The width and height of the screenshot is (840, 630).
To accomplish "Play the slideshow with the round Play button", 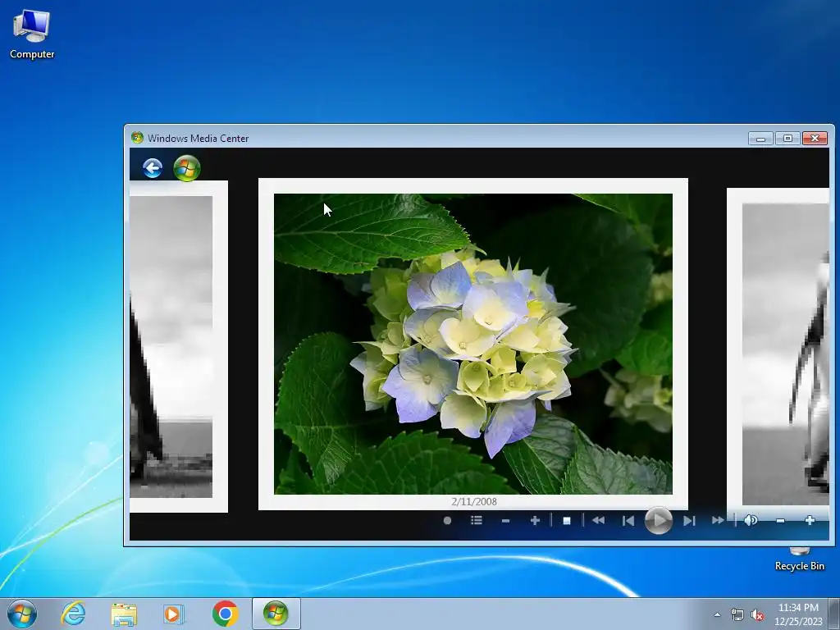I will pyautogui.click(x=659, y=520).
